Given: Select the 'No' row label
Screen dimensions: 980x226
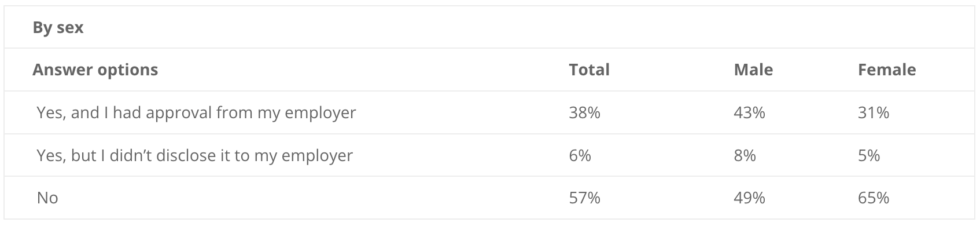Looking at the screenshot, I should 47,198.
